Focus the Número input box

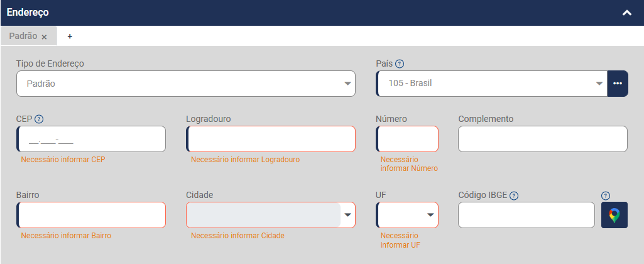408,139
